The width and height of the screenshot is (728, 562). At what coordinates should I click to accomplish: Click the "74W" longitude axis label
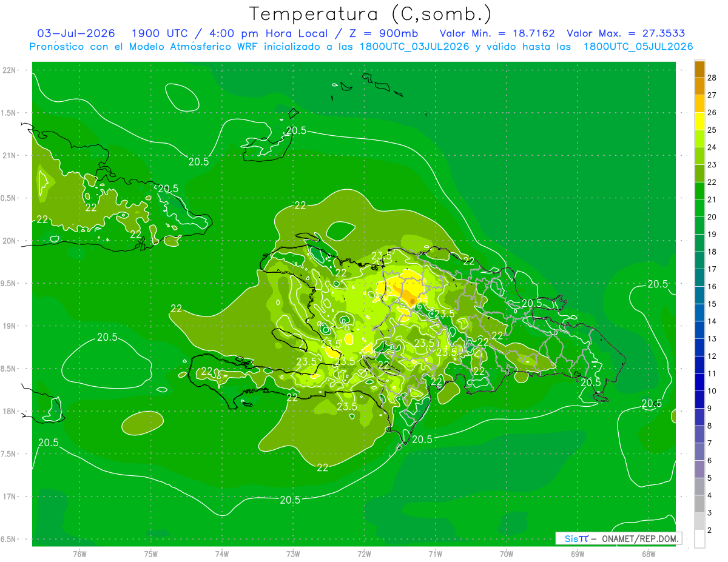222,554
